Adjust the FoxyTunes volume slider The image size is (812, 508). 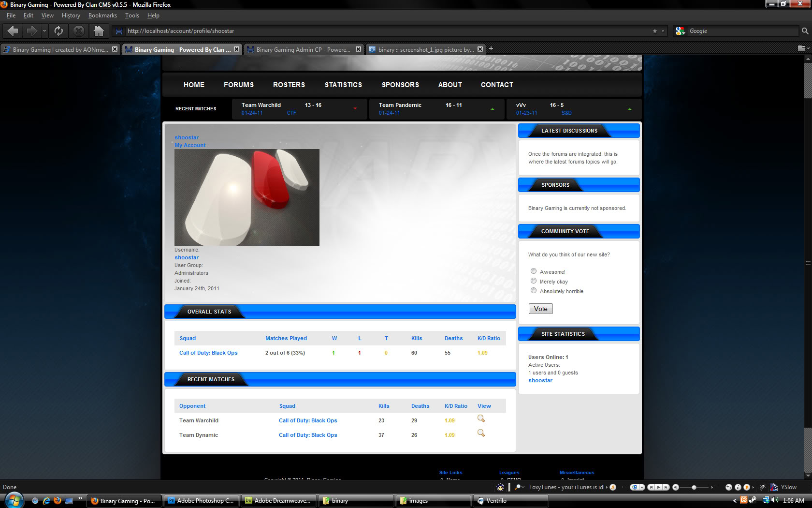(694, 487)
